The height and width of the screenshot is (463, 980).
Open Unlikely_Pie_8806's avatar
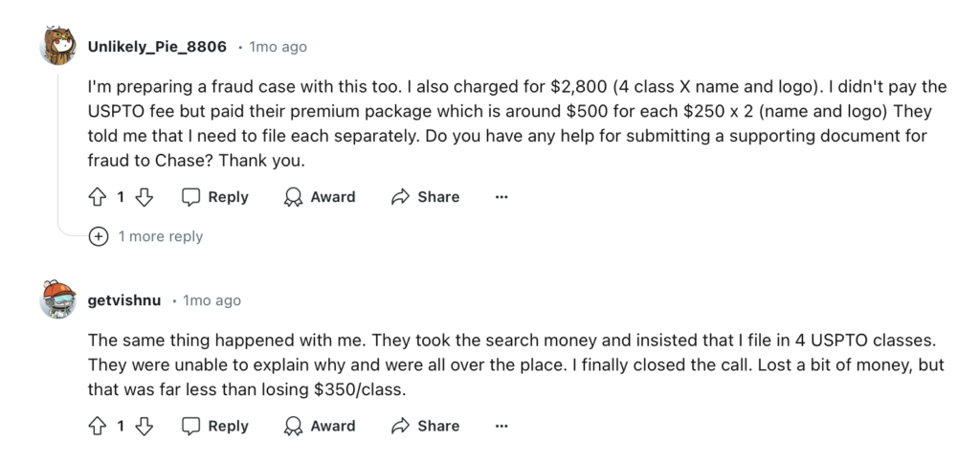[x=58, y=46]
